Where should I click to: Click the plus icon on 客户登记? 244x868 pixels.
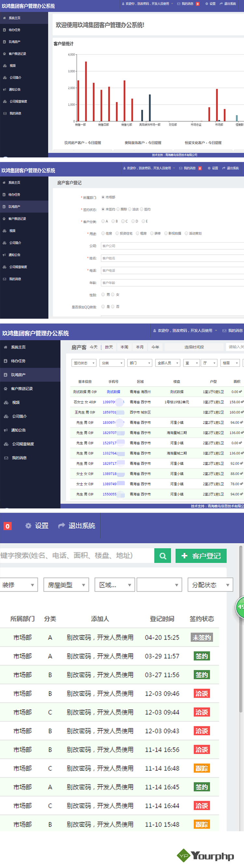tap(184, 556)
